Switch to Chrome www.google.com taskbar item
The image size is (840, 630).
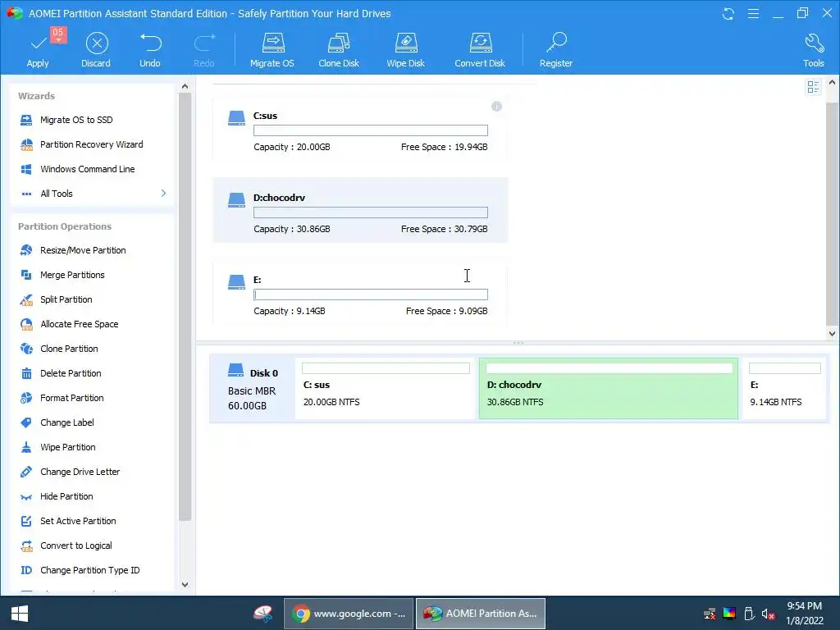(349, 614)
